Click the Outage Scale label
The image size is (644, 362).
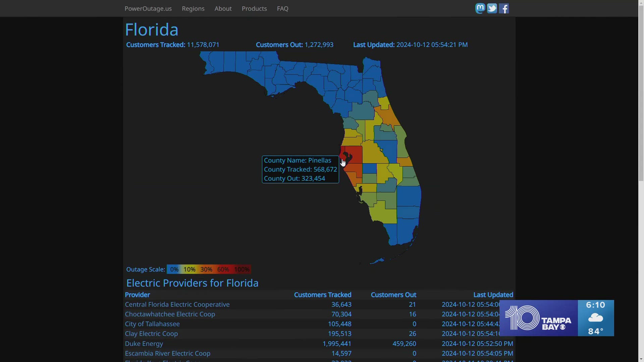point(146,269)
